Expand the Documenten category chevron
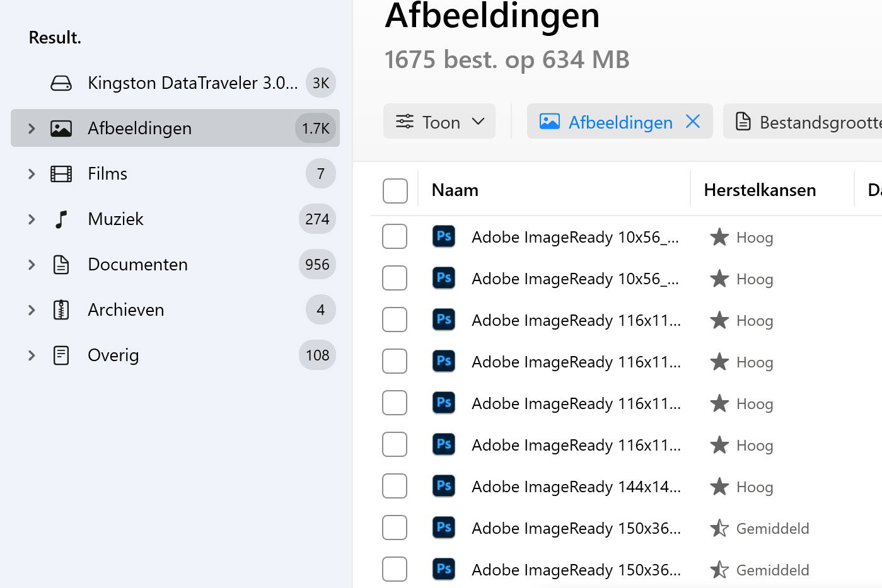The width and height of the screenshot is (882, 588). 32,265
